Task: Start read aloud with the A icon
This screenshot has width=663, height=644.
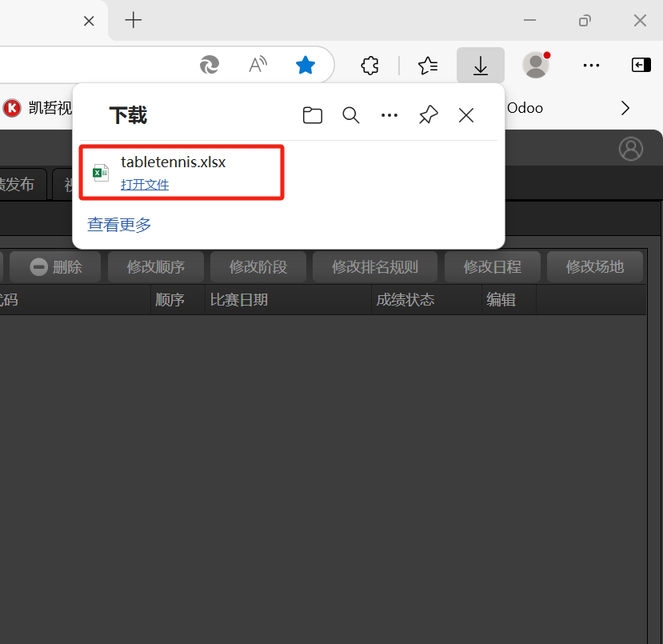Action: (x=258, y=65)
